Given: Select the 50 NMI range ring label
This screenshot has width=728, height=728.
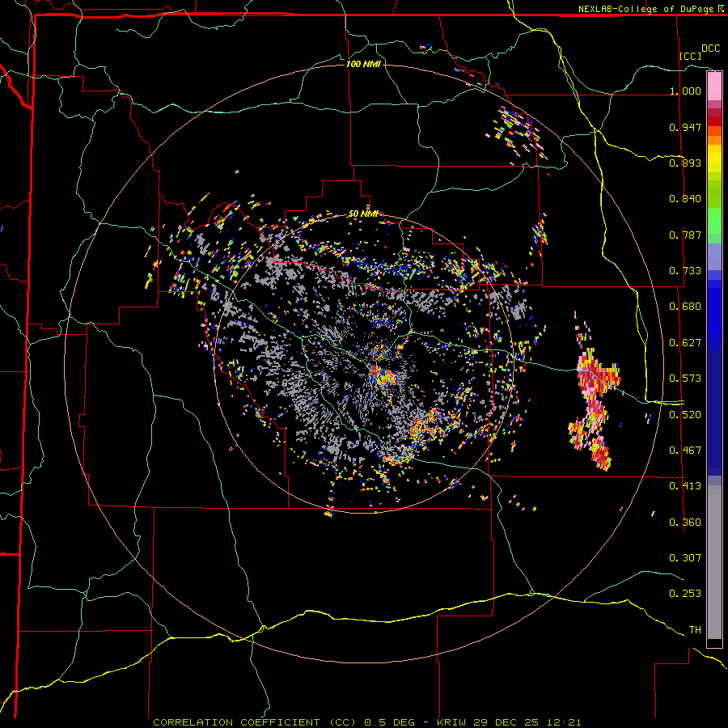Looking at the screenshot, I should pyautogui.click(x=363, y=214).
